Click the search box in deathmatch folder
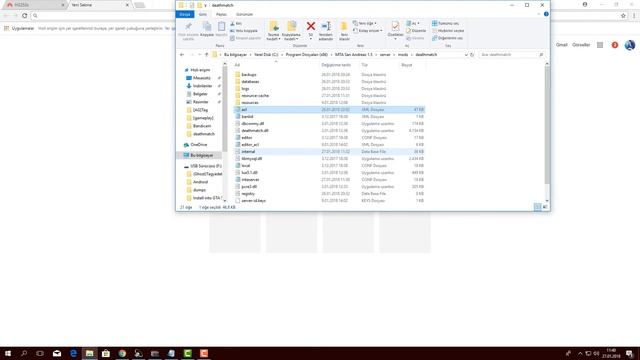Image resolution: width=640 pixels, height=360 pixels. [x=512, y=55]
